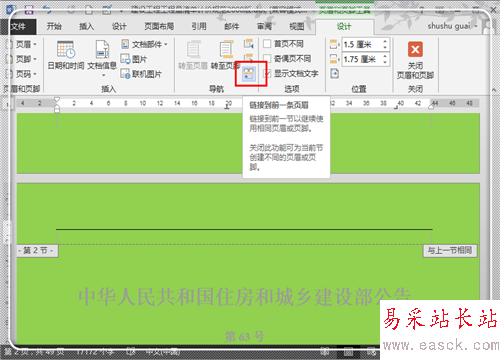Click the heading text 中华人民共和国住房和城乡建设部公告
Screen dimensions: 500x360
245,296
